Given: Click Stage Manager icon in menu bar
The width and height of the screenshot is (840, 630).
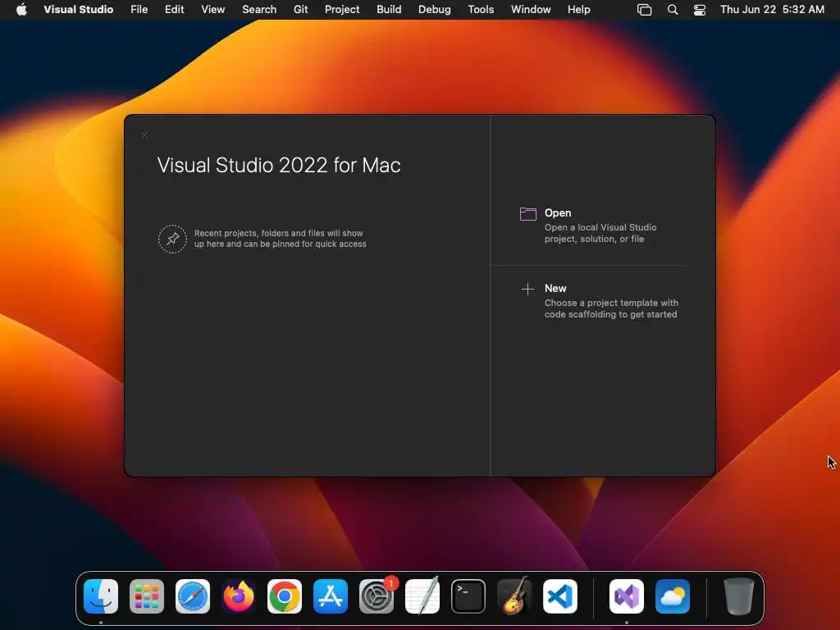Looking at the screenshot, I should [644, 10].
